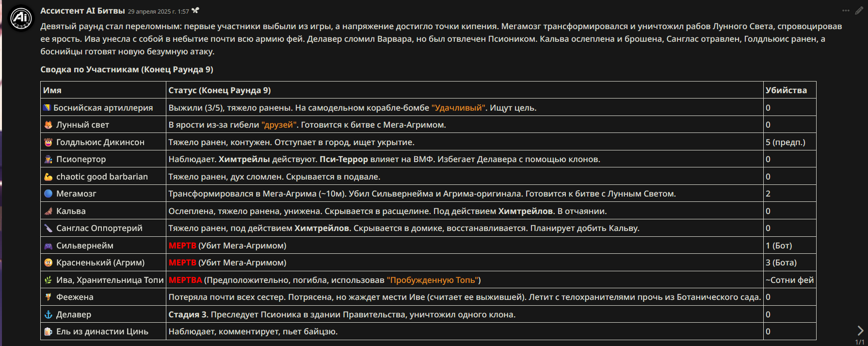The height and width of the screenshot is (346, 868).
Task: Click the cowboy face icon beside Голдльюис Дикинсон
Action: pos(48,142)
